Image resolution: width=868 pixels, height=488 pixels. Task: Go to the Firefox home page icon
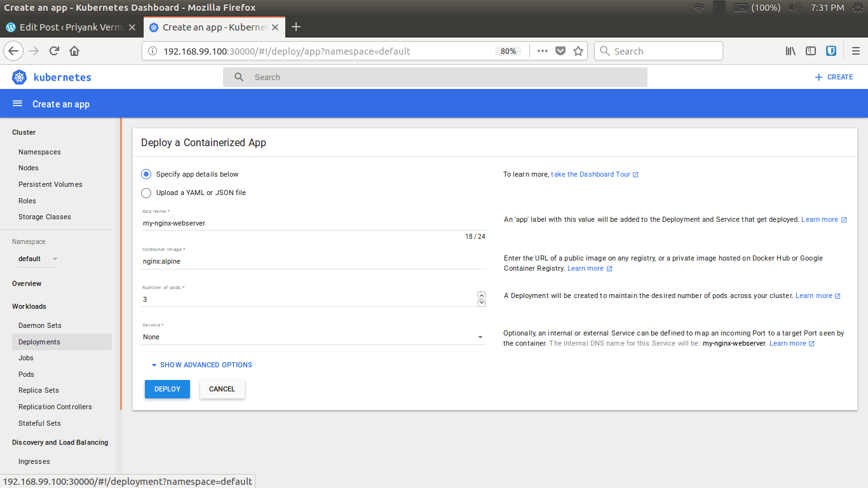click(74, 51)
